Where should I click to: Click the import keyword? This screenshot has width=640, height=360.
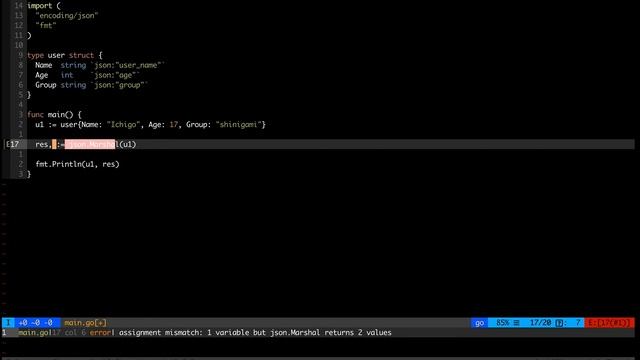40,6
